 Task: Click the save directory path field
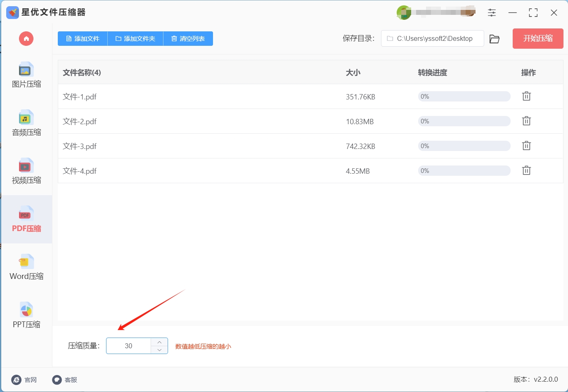coord(432,38)
